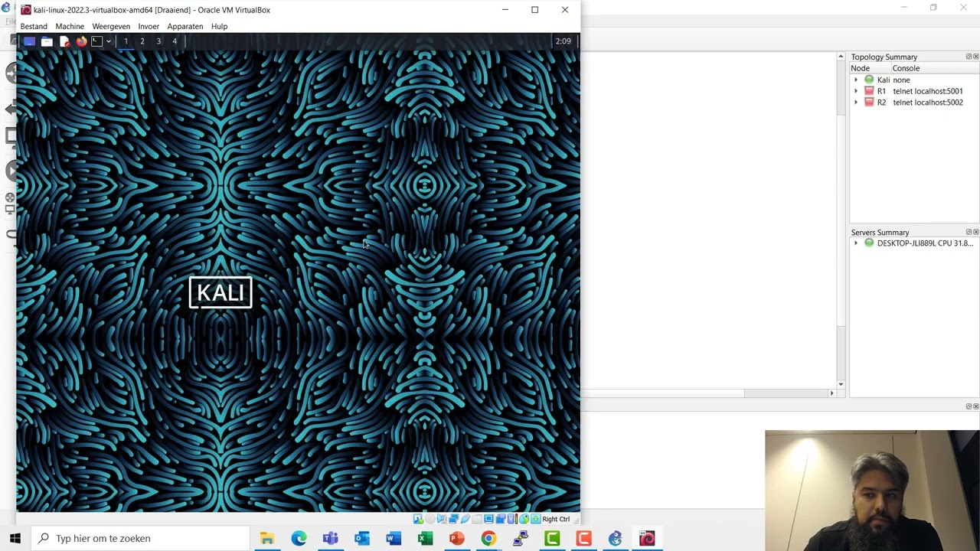Undock the Topology Summary panel
Viewport: 980px width, 551px height.
click(x=969, y=57)
